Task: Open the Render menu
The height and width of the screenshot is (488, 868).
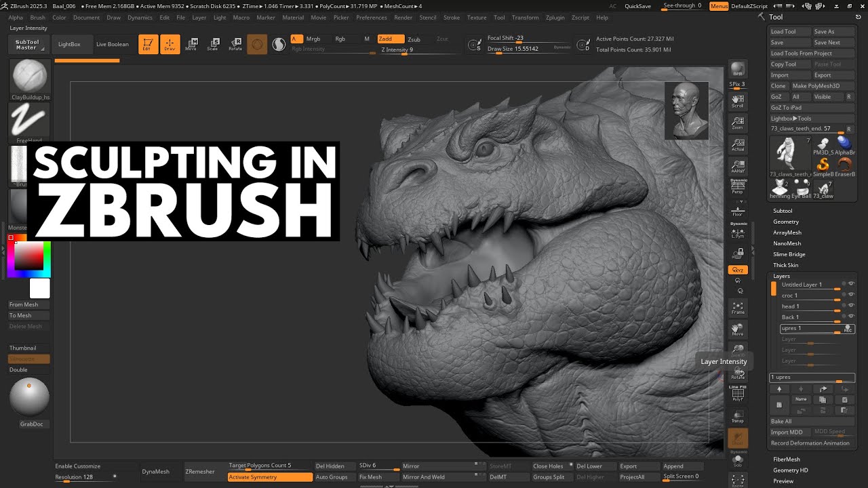Action: [x=403, y=18]
